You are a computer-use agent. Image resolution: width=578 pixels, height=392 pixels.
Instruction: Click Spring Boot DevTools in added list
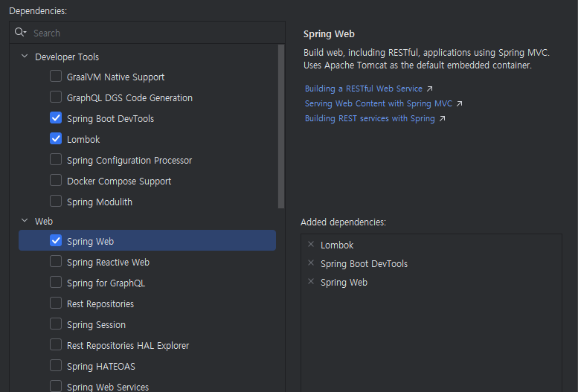coord(364,264)
